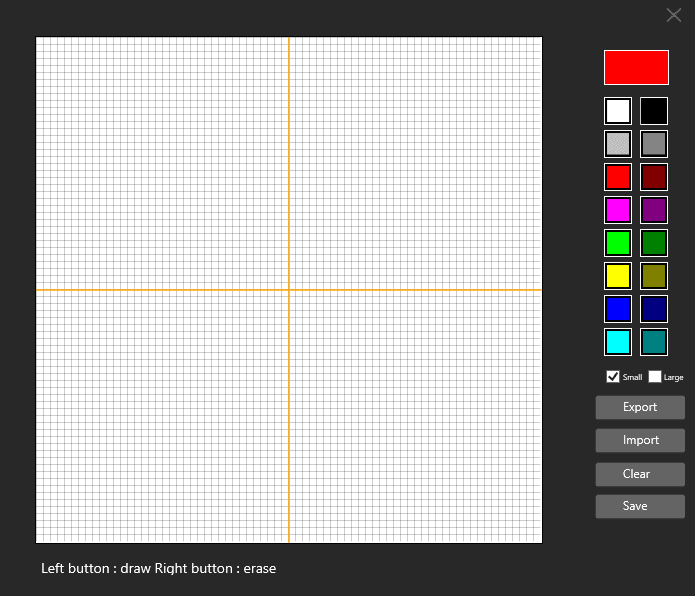
Task: Toggle the Small size checkbox
Action: click(613, 377)
